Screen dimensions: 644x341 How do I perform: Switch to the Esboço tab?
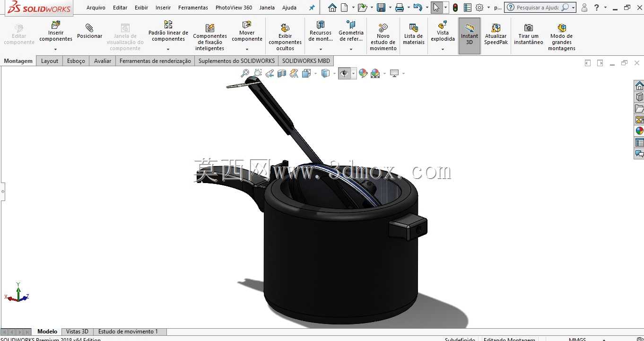click(x=76, y=61)
